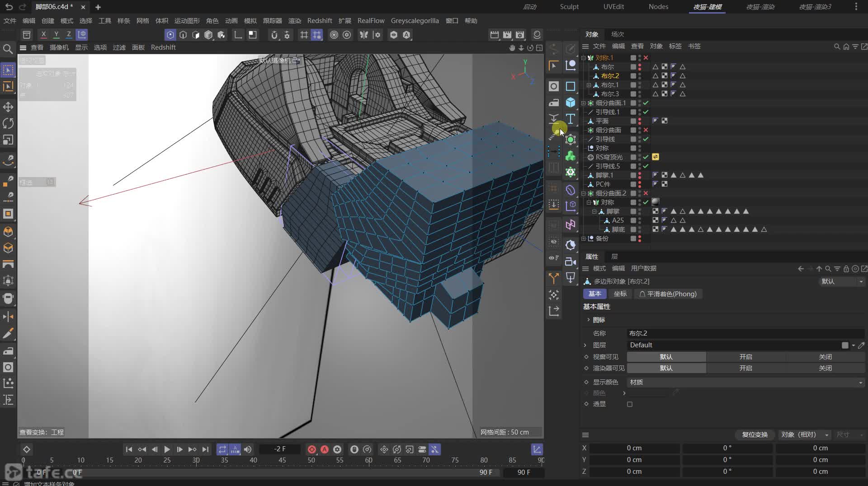Expand the 图标 section in attributes

point(588,320)
